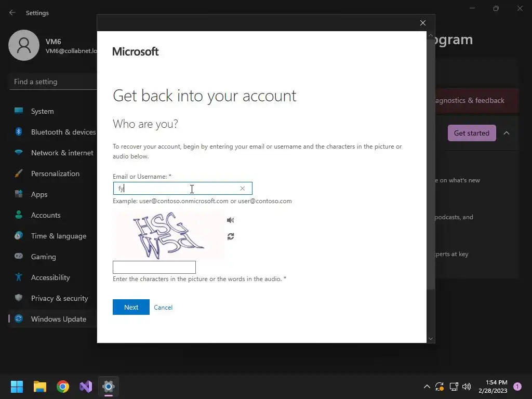This screenshot has height=399, width=532.
Task: Click the Network wifi icon in sidebar
Action: coord(19,152)
